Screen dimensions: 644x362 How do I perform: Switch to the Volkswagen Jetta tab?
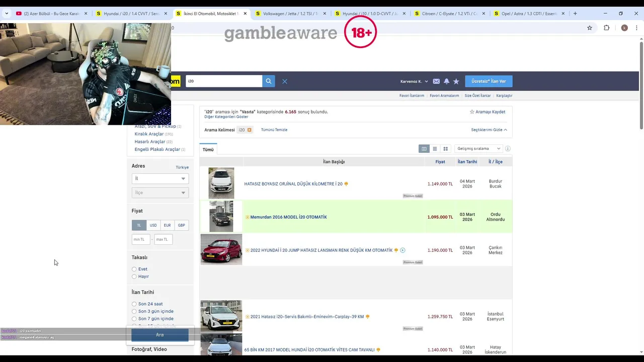(291, 14)
